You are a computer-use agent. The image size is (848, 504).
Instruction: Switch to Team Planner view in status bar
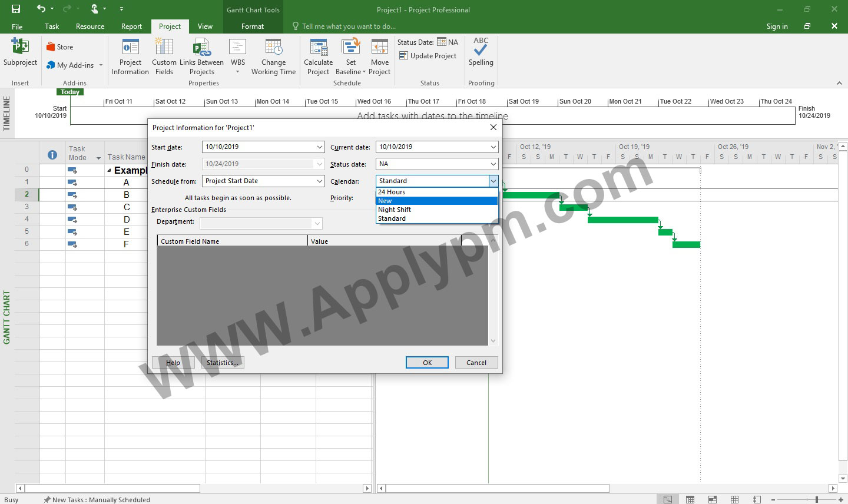pyautogui.click(x=712, y=499)
